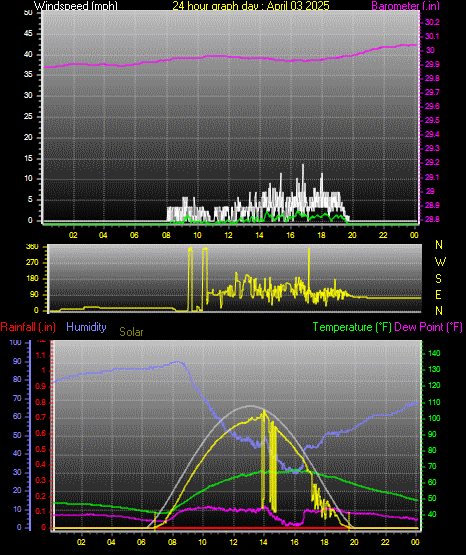Click hour 12 on the windspeed time axis

(x=228, y=235)
